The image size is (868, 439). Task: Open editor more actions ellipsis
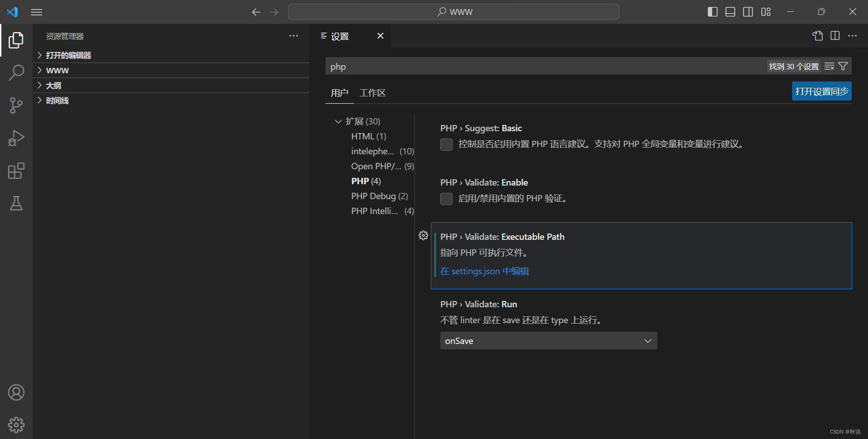click(853, 36)
